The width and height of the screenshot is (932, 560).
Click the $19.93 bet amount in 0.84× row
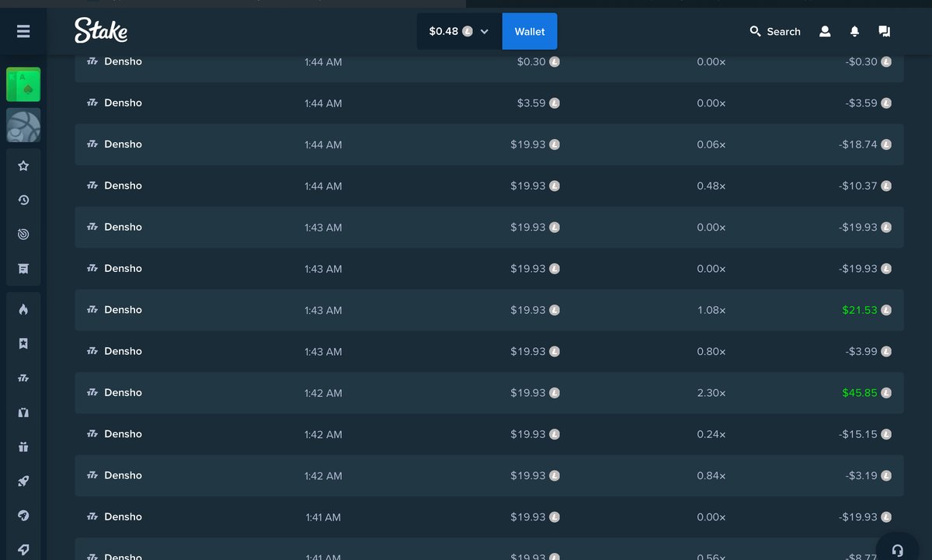(528, 475)
